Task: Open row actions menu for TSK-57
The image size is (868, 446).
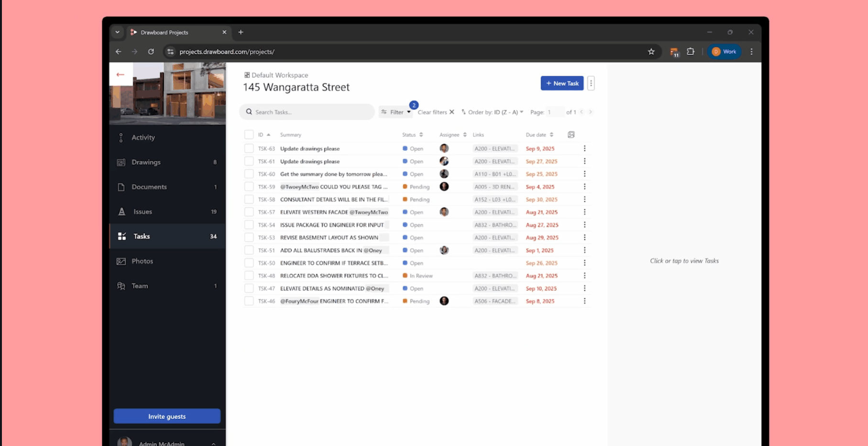Action: point(584,212)
